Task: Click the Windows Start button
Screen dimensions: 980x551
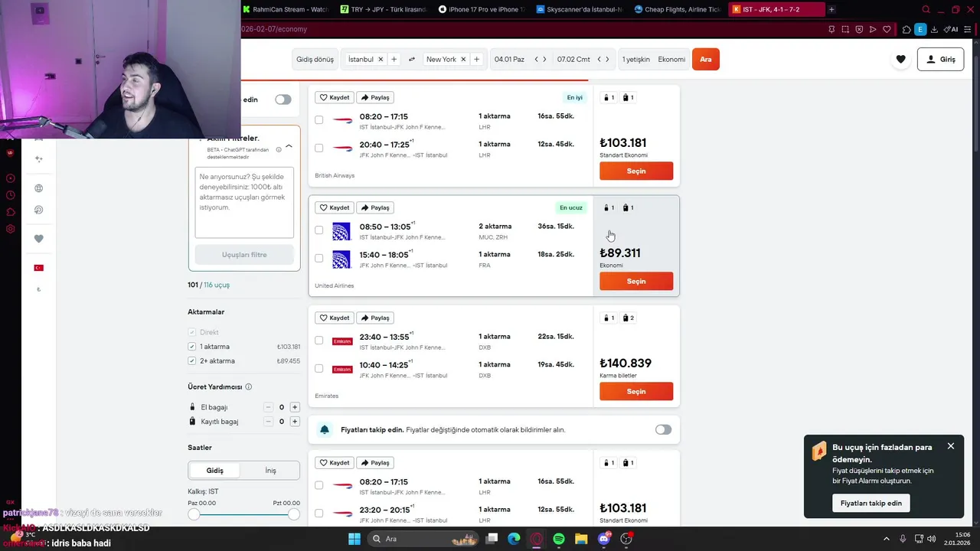Action: point(354,539)
